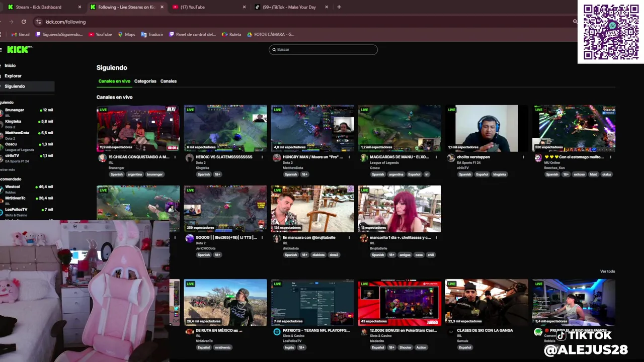This screenshot has height=362, width=644.
Task: Open the SiguiendoSiguiendo Twitch bookmark
Action: tap(59, 35)
